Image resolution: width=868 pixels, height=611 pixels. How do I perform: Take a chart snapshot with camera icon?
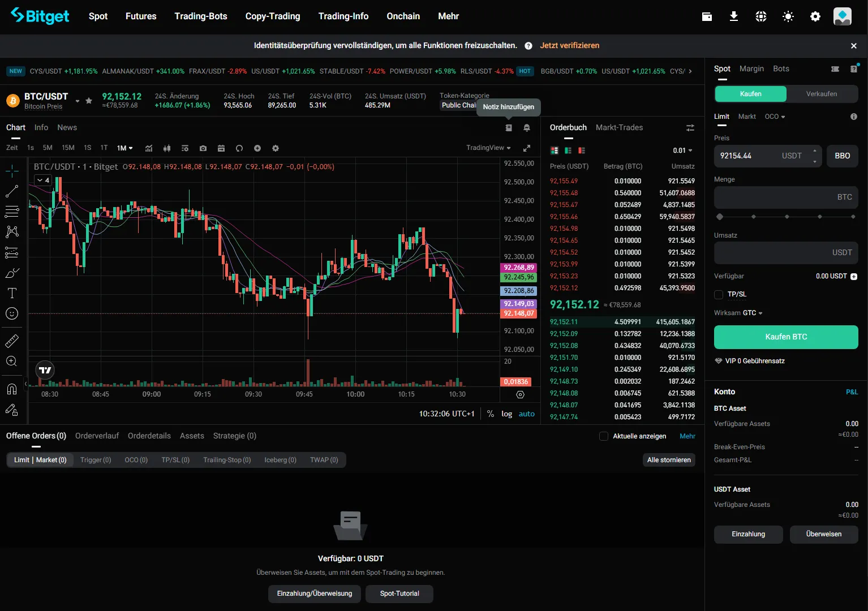pyautogui.click(x=203, y=148)
